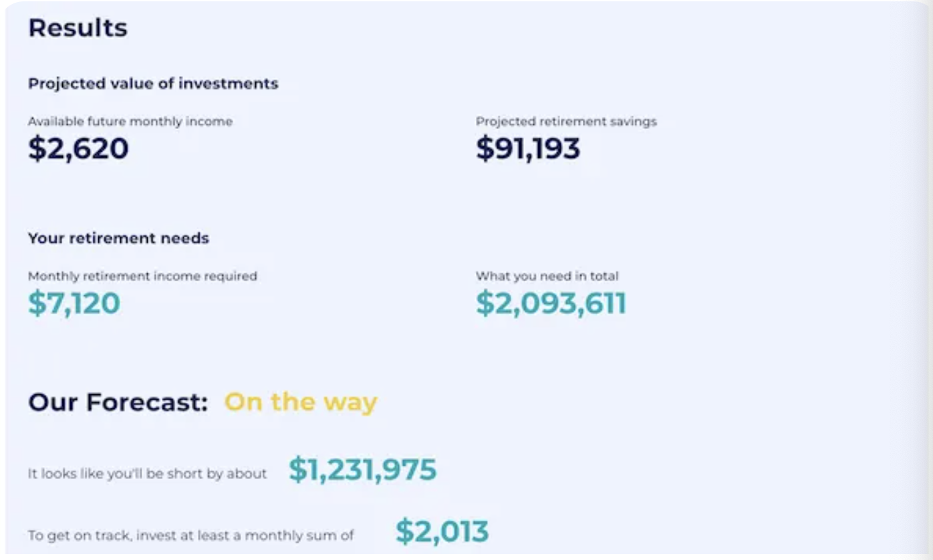Click the Available future monthly income label
Viewport: 933px width, 560px height.
click(130, 122)
